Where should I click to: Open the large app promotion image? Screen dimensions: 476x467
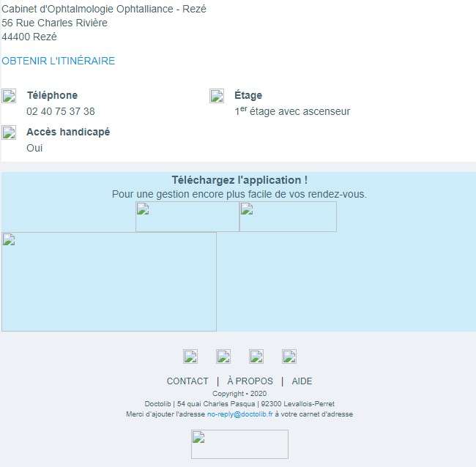click(109, 282)
